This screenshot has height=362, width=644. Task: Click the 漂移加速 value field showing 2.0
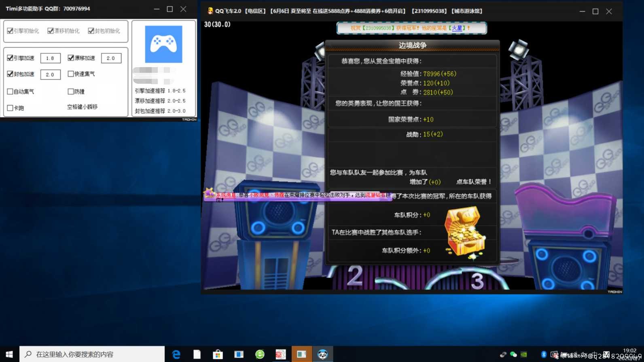coord(111,58)
